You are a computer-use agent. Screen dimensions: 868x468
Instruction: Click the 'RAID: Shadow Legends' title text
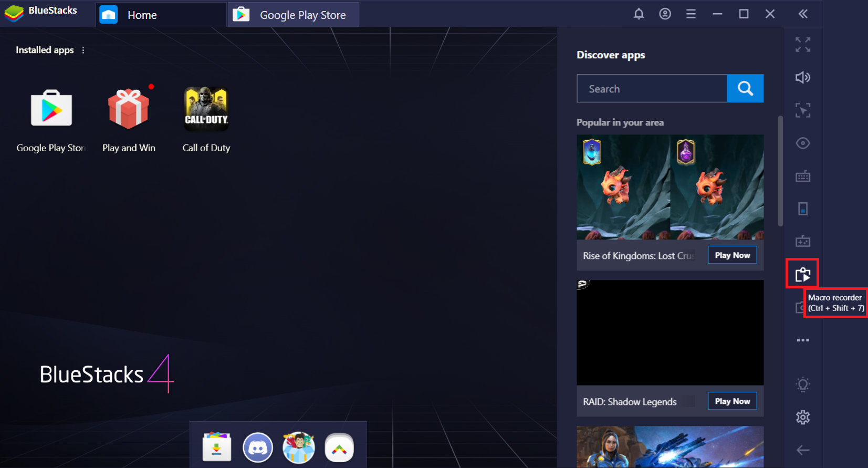click(x=630, y=402)
